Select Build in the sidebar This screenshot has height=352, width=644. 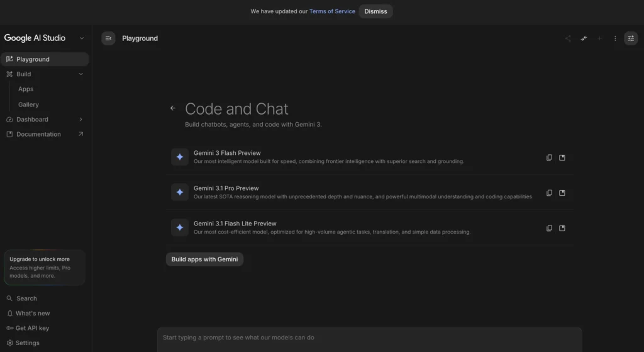click(45, 74)
